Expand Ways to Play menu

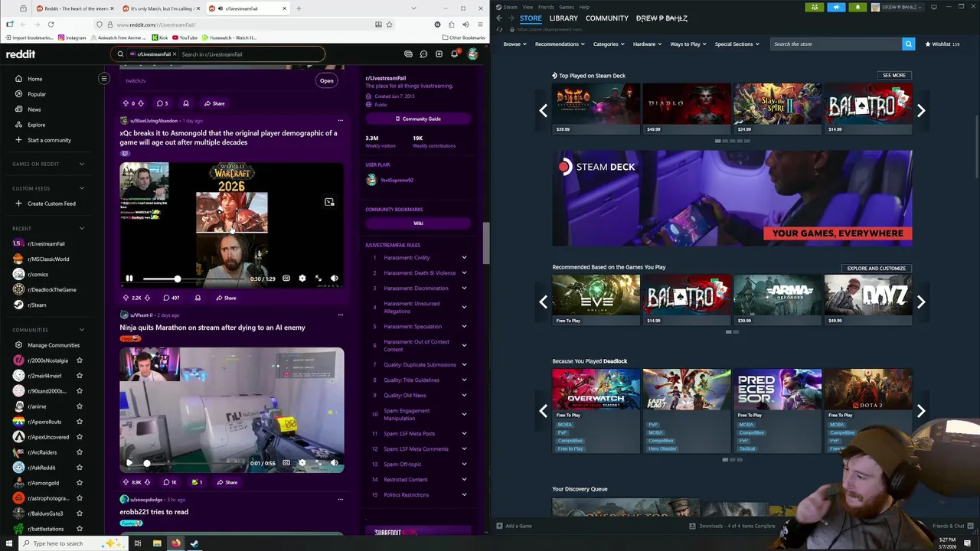pyautogui.click(x=688, y=44)
